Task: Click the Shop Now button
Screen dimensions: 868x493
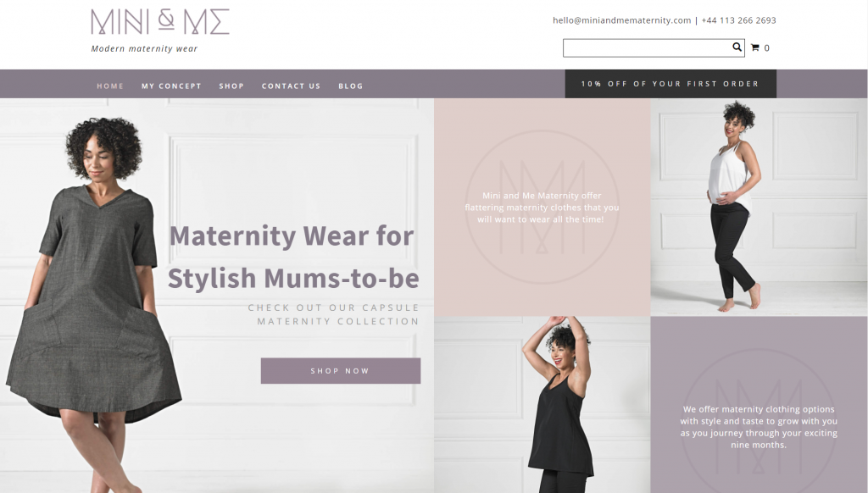Action: tap(341, 371)
